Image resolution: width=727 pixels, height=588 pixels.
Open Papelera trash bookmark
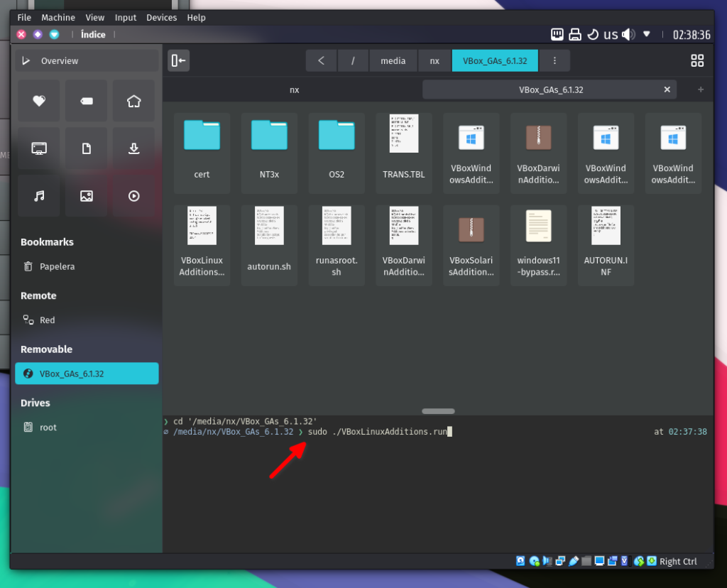pyautogui.click(x=87, y=266)
